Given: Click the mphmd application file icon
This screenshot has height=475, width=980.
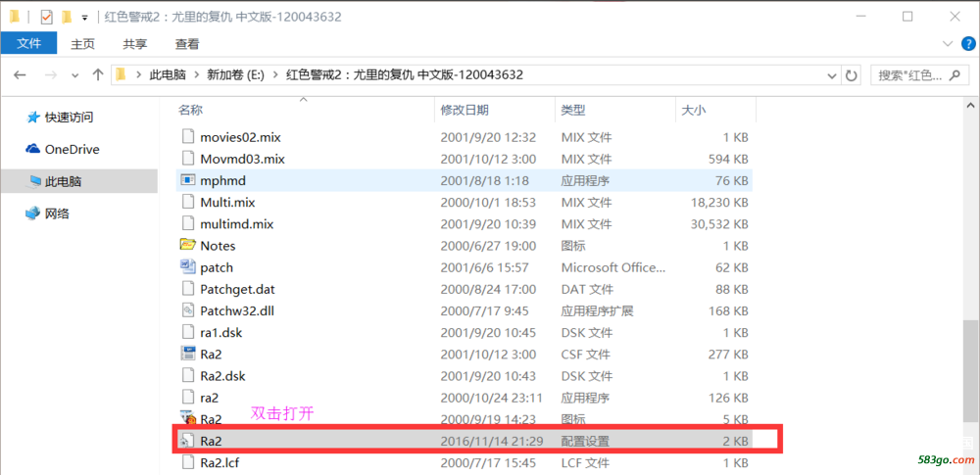Looking at the screenshot, I should [x=188, y=180].
